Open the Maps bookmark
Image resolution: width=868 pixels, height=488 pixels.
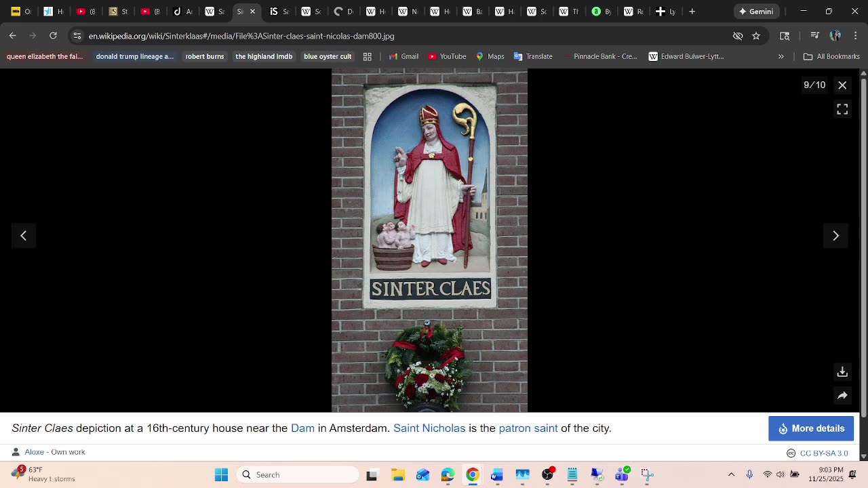(x=490, y=56)
